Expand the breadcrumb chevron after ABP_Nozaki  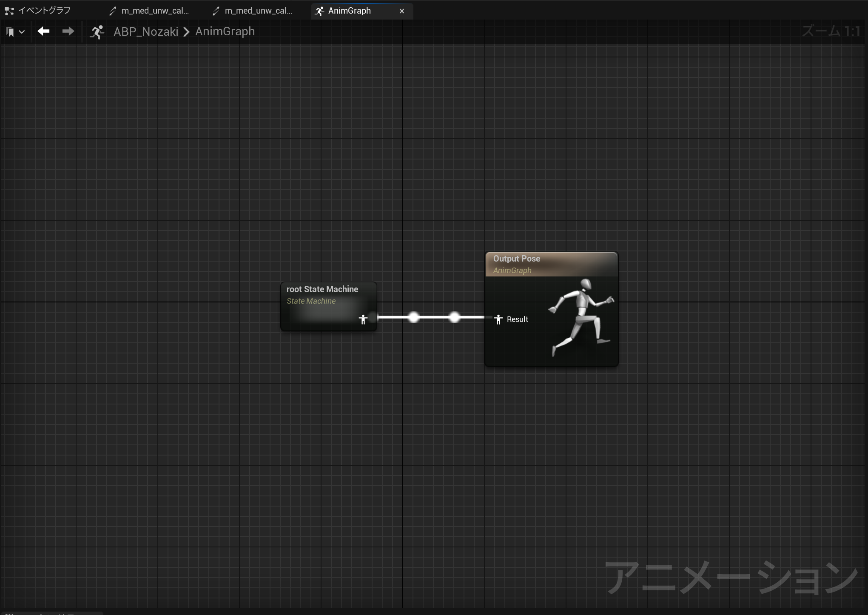pyautogui.click(x=186, y=32)
